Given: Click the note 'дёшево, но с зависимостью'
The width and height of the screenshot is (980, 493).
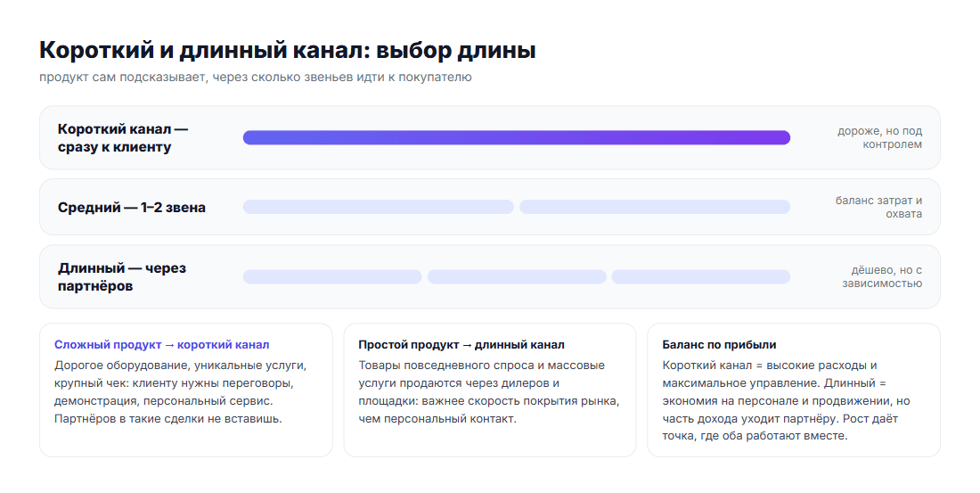Looking at the screenshot, I should (x=882, y=276).
